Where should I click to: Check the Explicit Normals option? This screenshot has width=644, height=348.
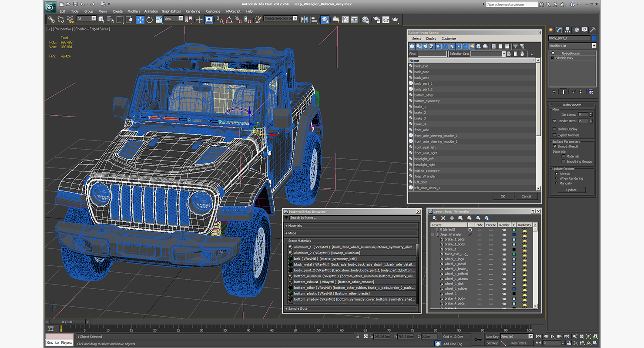coord(554,135)
